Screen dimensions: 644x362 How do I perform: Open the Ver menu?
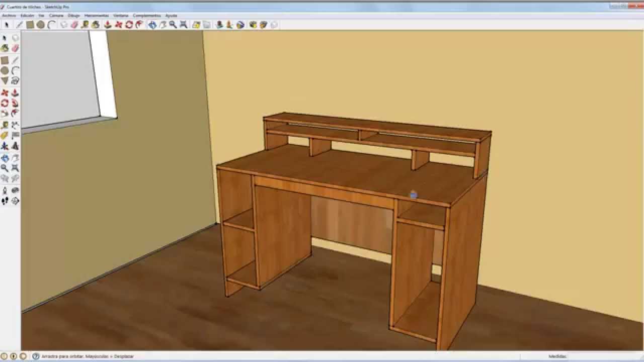coord(41,16)
